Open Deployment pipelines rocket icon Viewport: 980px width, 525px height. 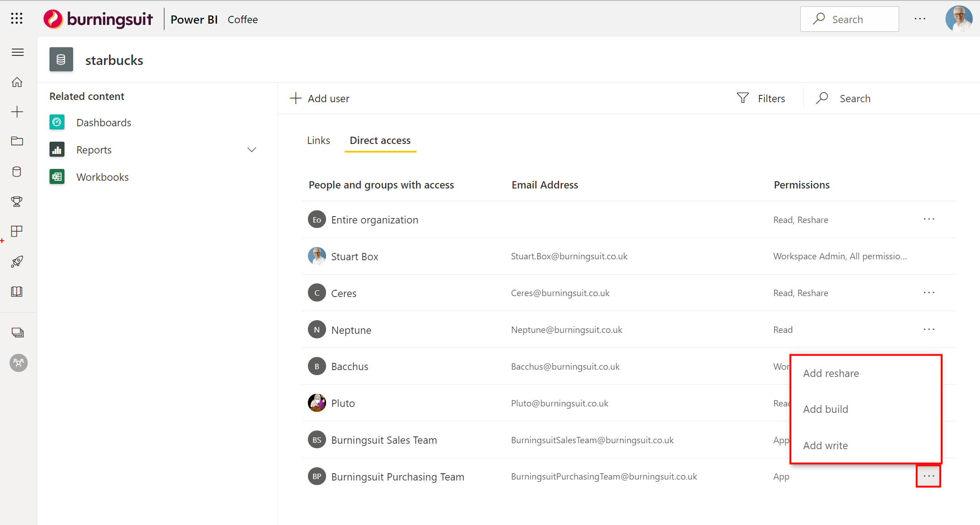17,262
